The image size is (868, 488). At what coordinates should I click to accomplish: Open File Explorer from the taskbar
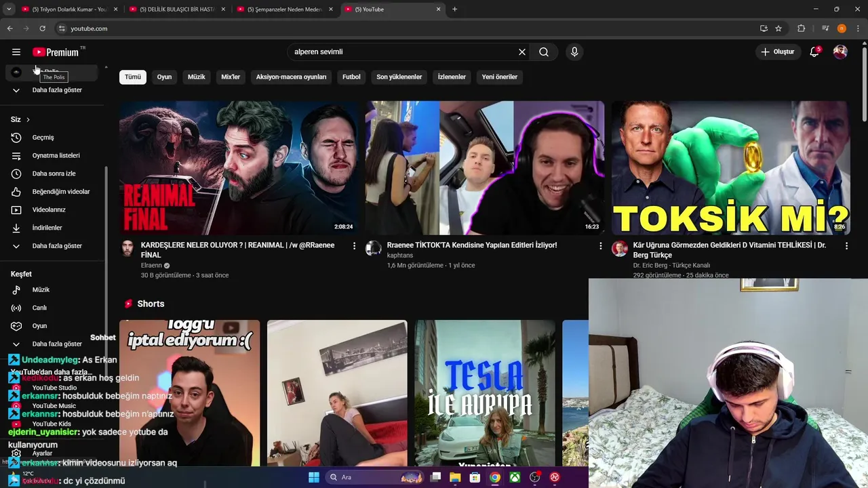(455, 477)
